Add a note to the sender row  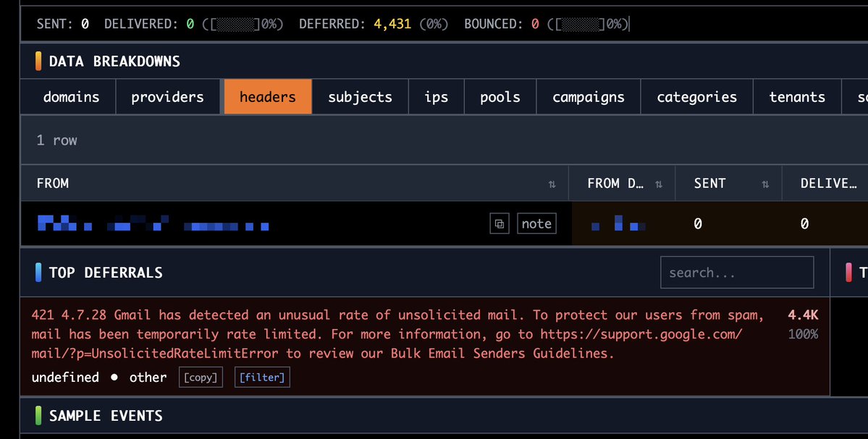pos(536,223)
